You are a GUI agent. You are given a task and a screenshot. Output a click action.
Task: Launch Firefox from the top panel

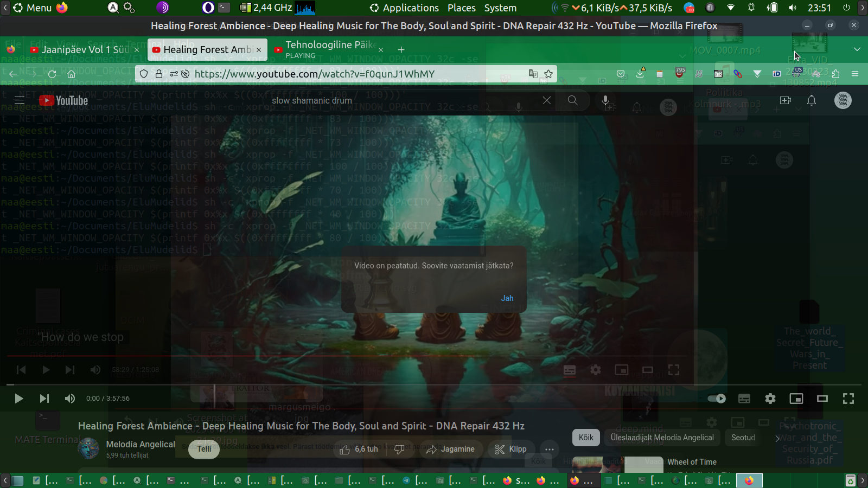point(62,8)
